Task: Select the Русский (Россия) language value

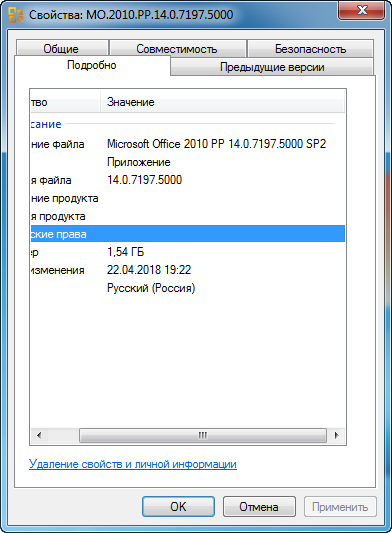Action: tap(151, 288)
